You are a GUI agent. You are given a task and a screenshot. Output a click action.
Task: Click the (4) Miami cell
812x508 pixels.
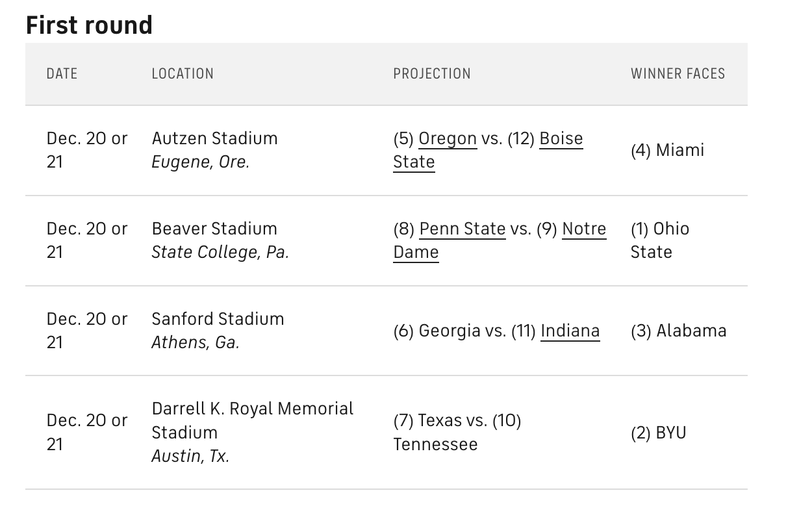667,150
